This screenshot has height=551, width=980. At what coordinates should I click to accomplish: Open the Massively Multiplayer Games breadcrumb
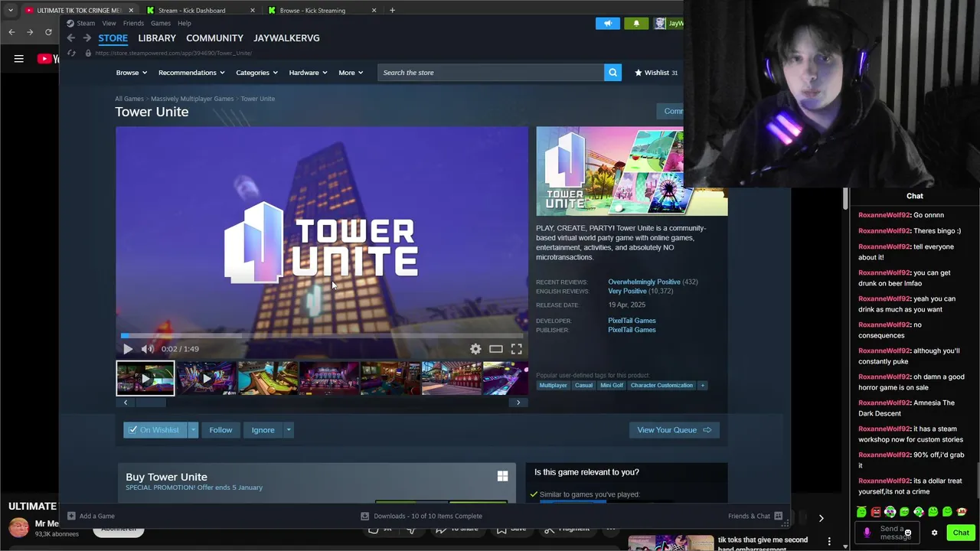(192, 99)
